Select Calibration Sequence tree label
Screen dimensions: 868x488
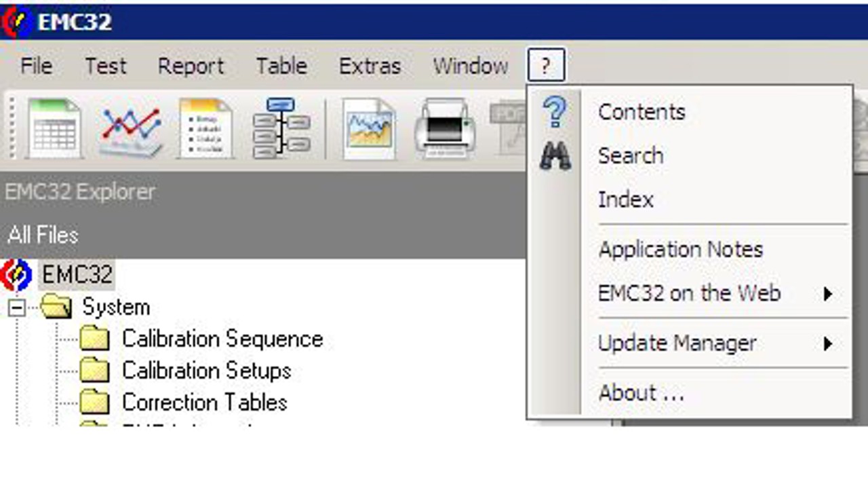(x=222, y=339)
